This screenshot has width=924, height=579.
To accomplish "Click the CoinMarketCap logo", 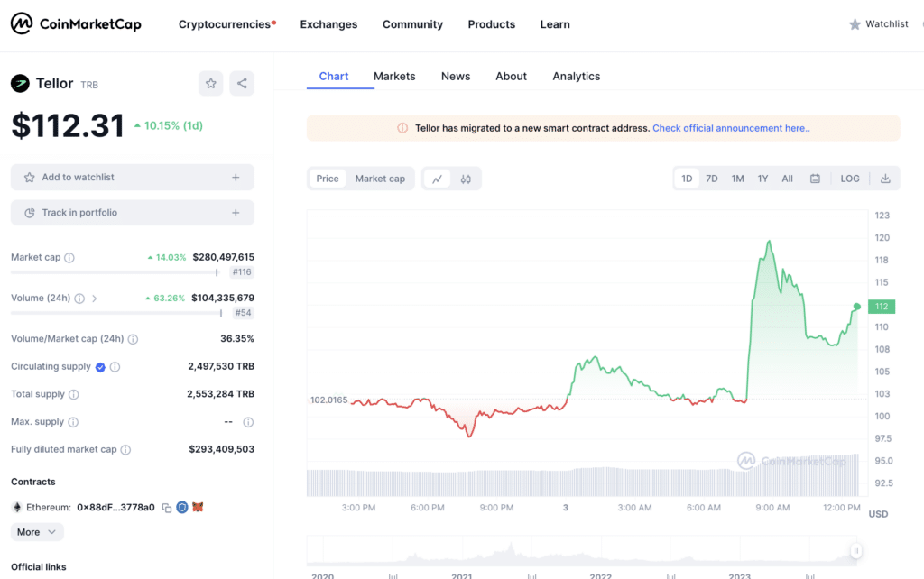I will [76, 24].
